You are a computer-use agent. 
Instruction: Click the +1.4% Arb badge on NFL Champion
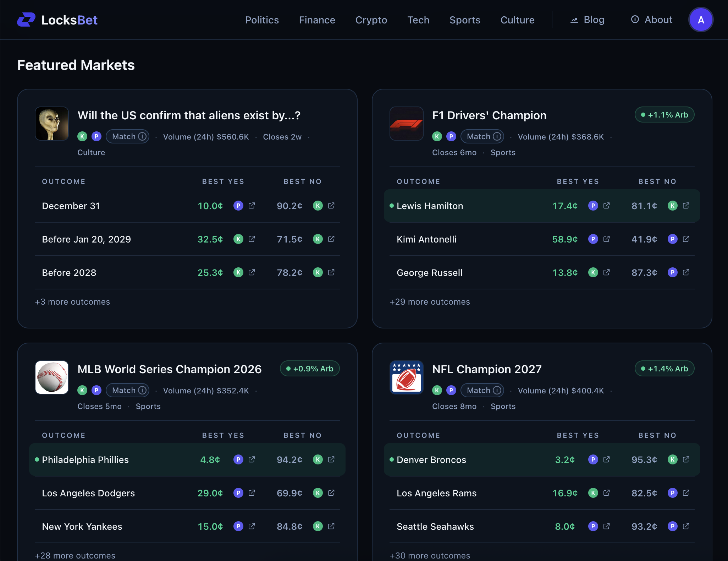point(664,369)
